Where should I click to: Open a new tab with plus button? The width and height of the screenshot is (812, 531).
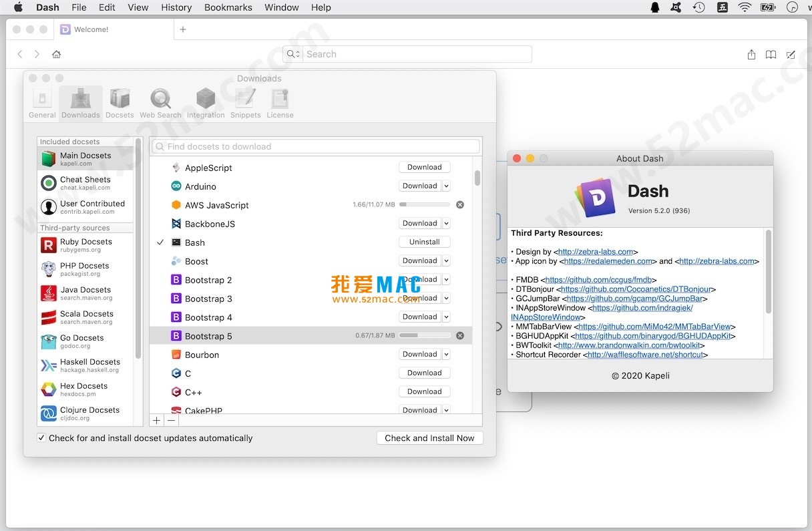(x=183, y=29)
